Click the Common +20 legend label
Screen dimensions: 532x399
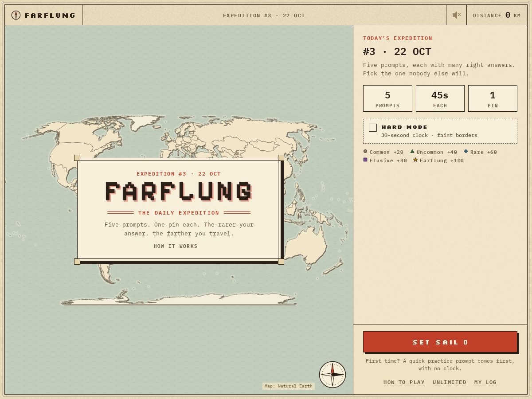tap(387, 152)
